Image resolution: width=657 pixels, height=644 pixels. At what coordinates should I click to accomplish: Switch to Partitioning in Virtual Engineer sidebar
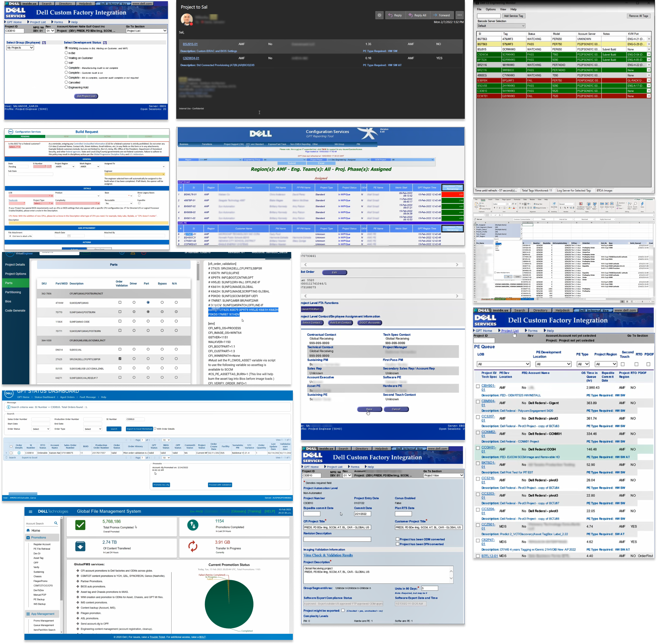click(13, 292)
